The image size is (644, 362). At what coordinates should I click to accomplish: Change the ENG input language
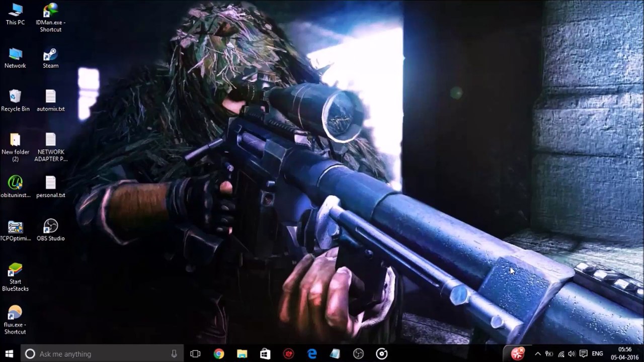pos(597,354)
